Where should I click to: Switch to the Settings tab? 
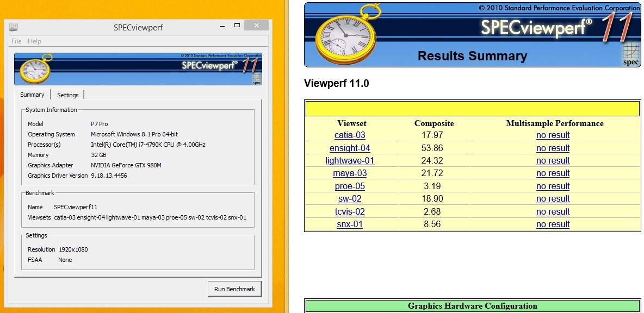68,95
